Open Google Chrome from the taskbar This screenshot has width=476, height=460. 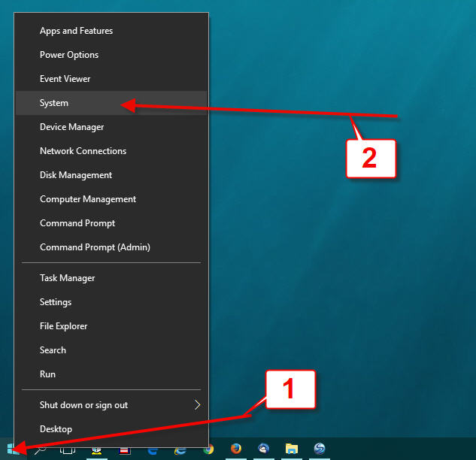(x=208, y=449)
